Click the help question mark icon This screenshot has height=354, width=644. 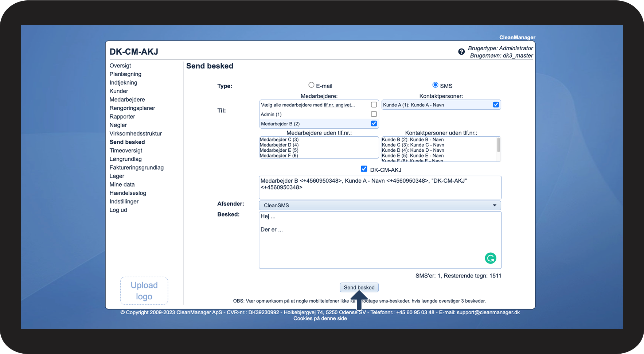461,52
